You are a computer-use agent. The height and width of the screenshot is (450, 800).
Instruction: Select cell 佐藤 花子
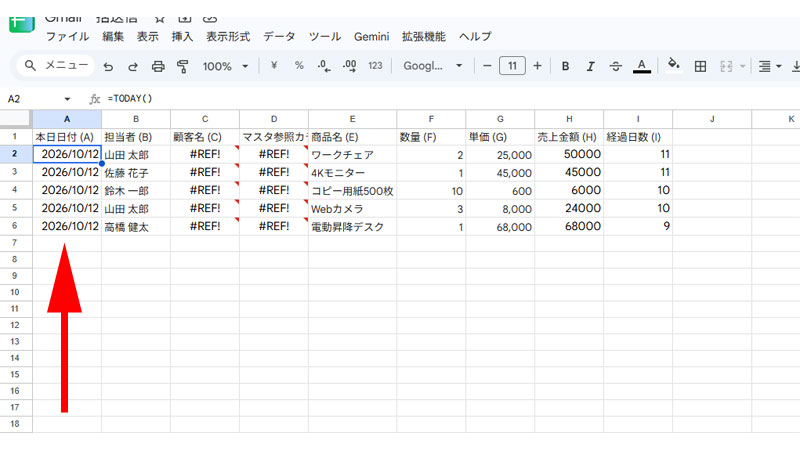tap(136, 172)
